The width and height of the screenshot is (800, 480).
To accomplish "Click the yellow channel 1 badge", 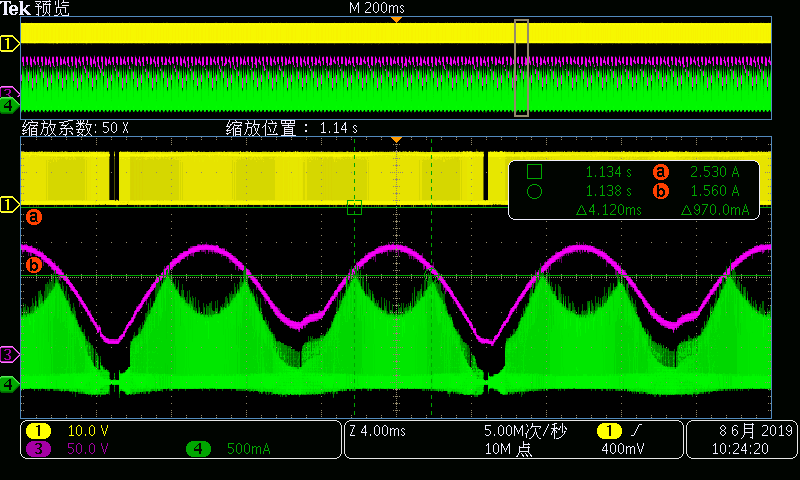I will click(38, 431).
